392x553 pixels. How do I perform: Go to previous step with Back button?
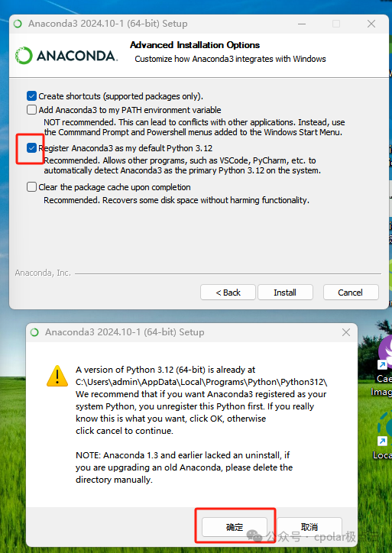[228, 293]
